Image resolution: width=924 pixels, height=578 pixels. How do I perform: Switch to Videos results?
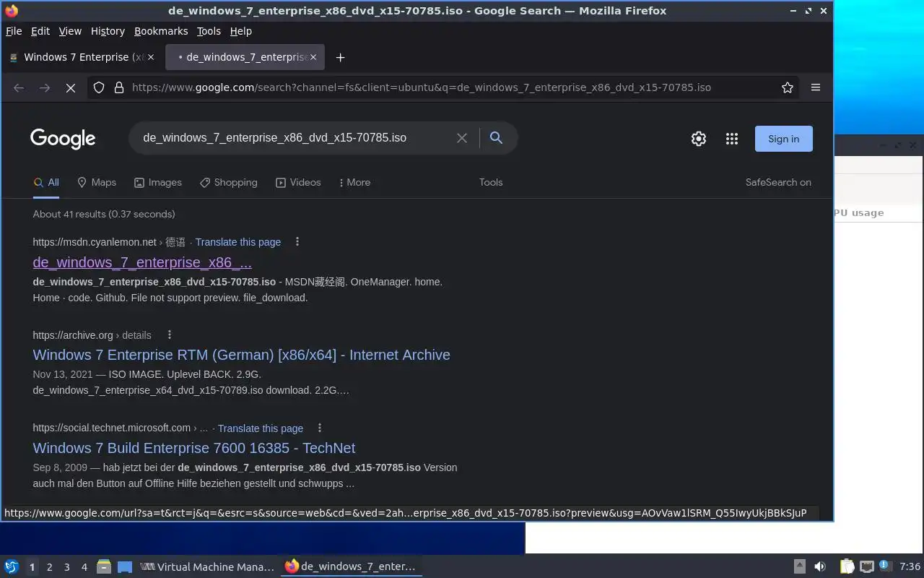click(x=298, y=183)
